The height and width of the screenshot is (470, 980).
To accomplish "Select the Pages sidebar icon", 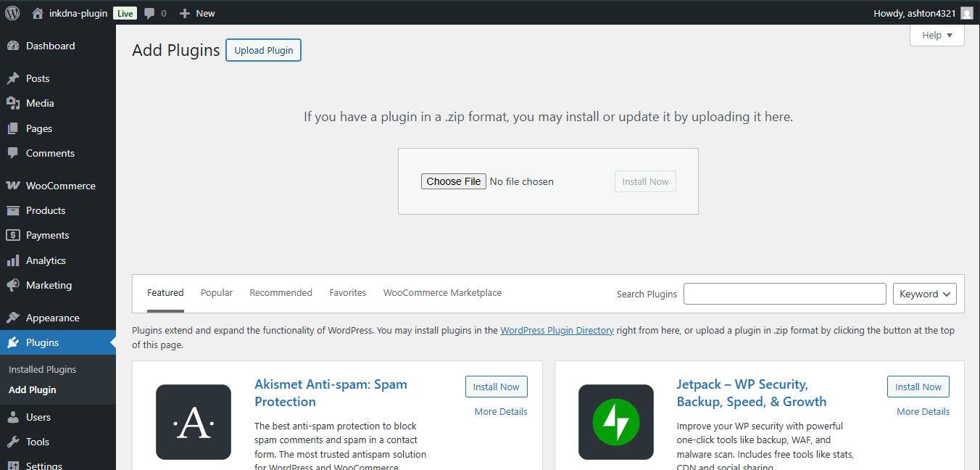I will coord(14,128).
